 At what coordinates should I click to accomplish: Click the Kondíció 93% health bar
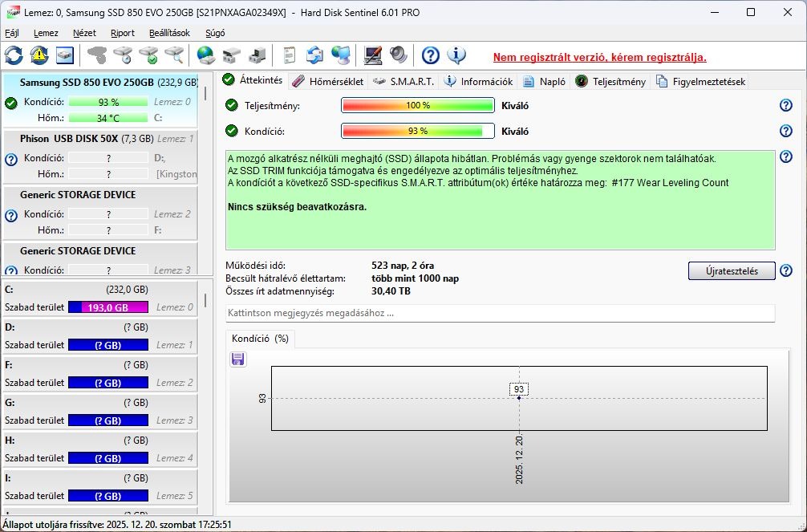tap(418, 131)
